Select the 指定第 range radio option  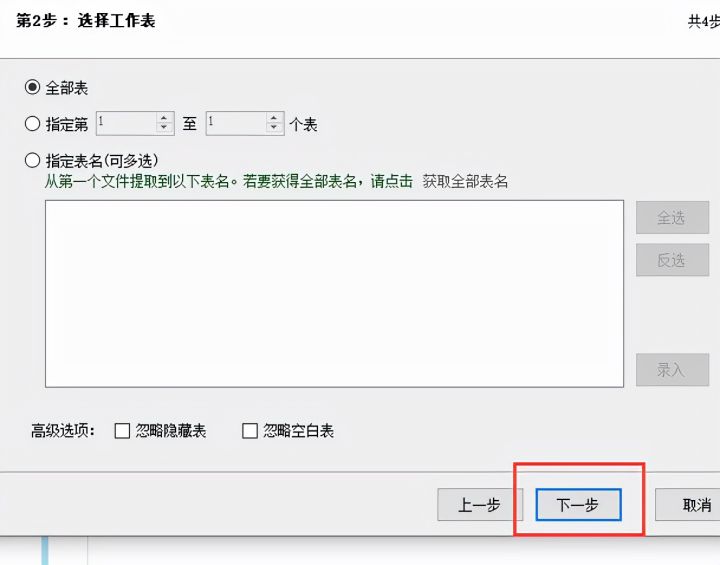pyautogui.click(x=33, y=124)
